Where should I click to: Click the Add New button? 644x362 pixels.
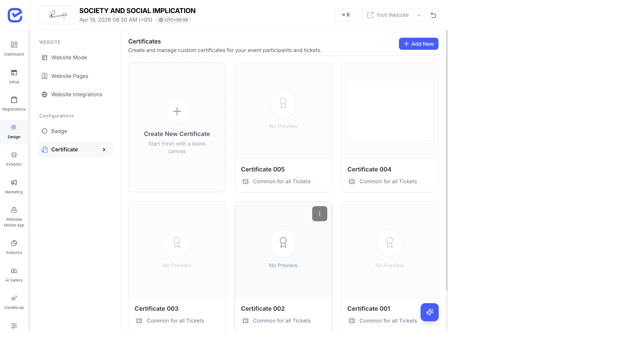tap(419, 44)
